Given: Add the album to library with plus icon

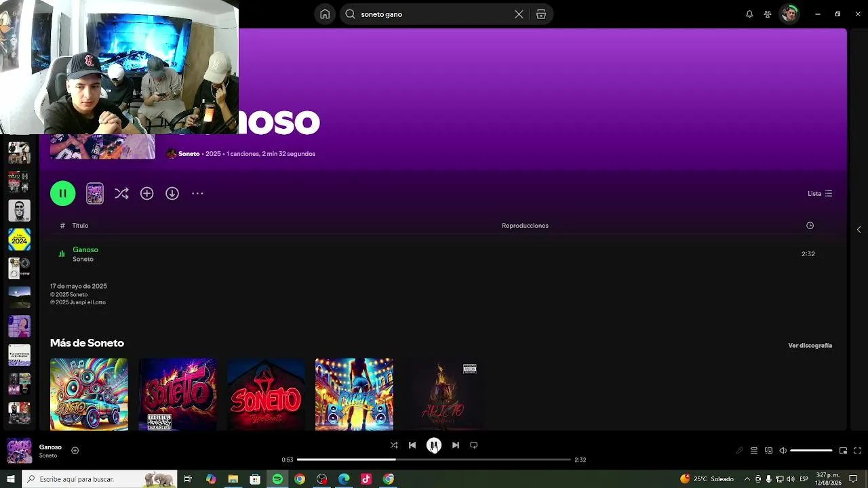Looking at the screenshot, I should tap(147, 194).
